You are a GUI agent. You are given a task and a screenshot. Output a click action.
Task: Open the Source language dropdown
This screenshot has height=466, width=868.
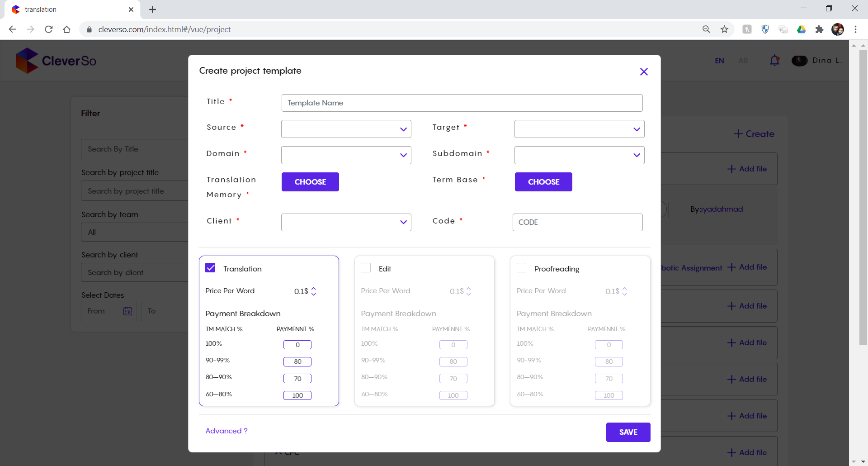coord(346,129)
